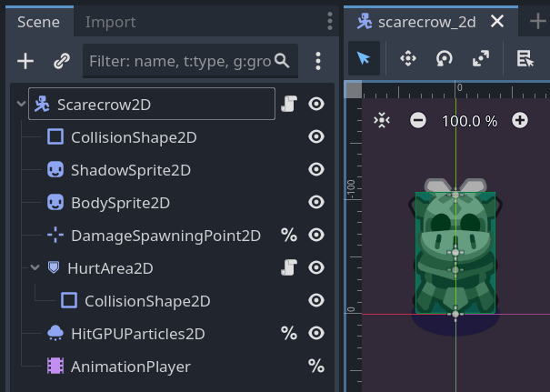Hide the first CollisionShape2D under Scarecrow2D
550x392 pixels.
(316, 136)
